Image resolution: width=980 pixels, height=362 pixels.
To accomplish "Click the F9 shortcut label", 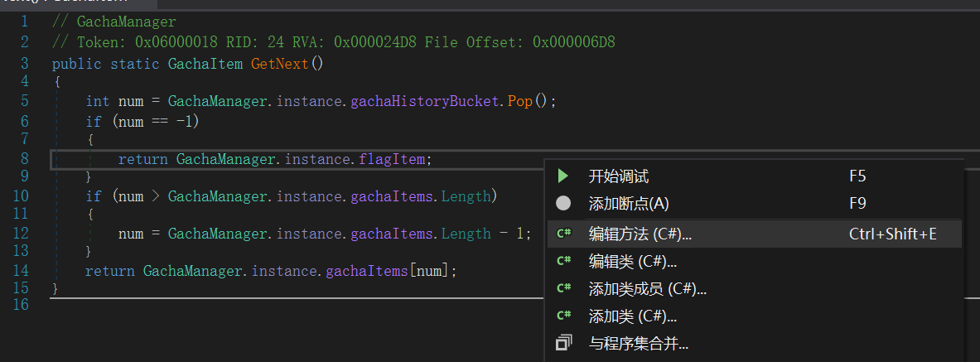I will pyautogui.click(x=857, y=203).
